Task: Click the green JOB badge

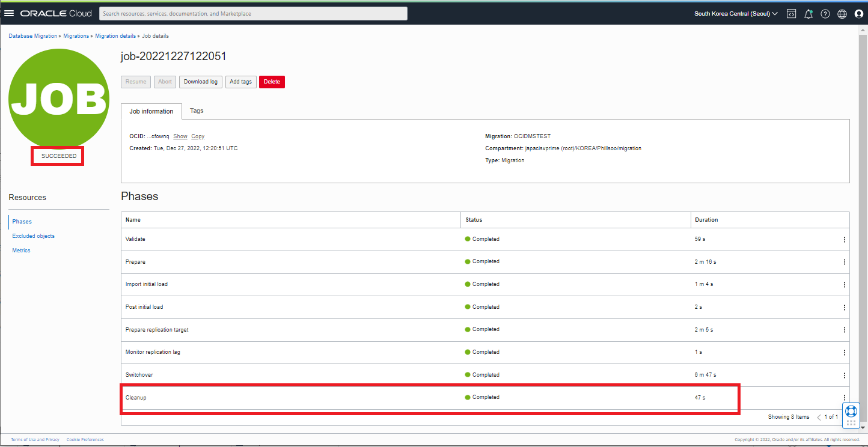Action: 58,98
